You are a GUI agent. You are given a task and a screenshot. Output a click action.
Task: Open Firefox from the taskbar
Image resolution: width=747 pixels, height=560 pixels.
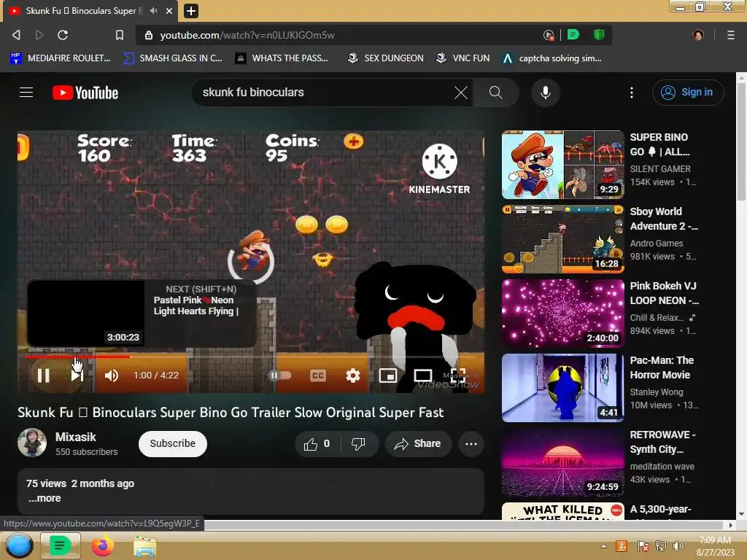coord(102,545)
